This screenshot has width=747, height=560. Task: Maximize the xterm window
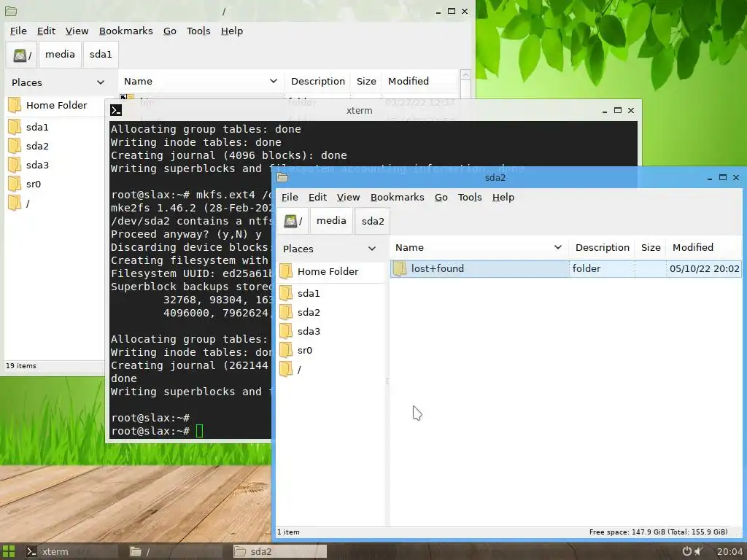coord(617,111)
